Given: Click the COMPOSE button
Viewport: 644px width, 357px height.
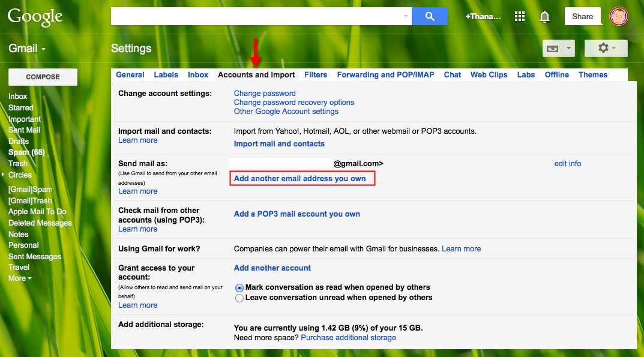Looking at the screenshot, I should 43,77.
